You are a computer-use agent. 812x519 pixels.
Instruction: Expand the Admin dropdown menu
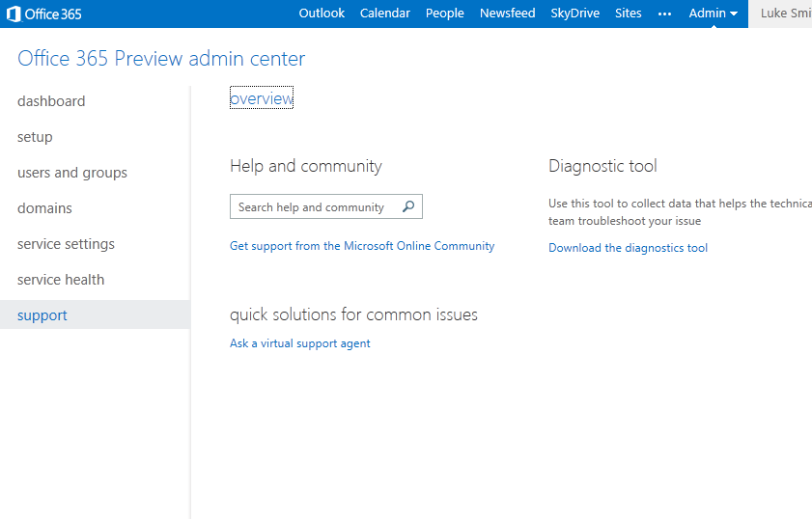tap(713, 14)
